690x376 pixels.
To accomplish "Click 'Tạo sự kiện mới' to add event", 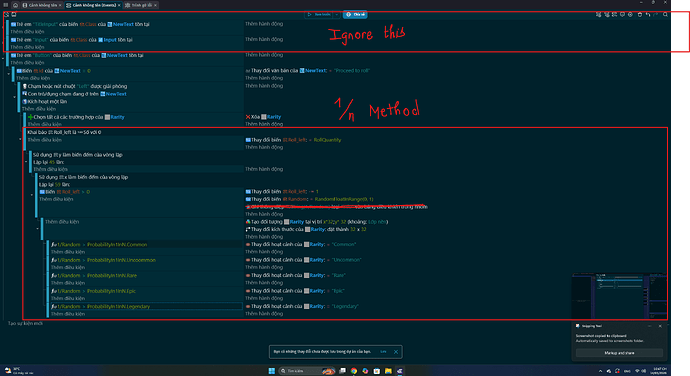I will click(25, 323).
